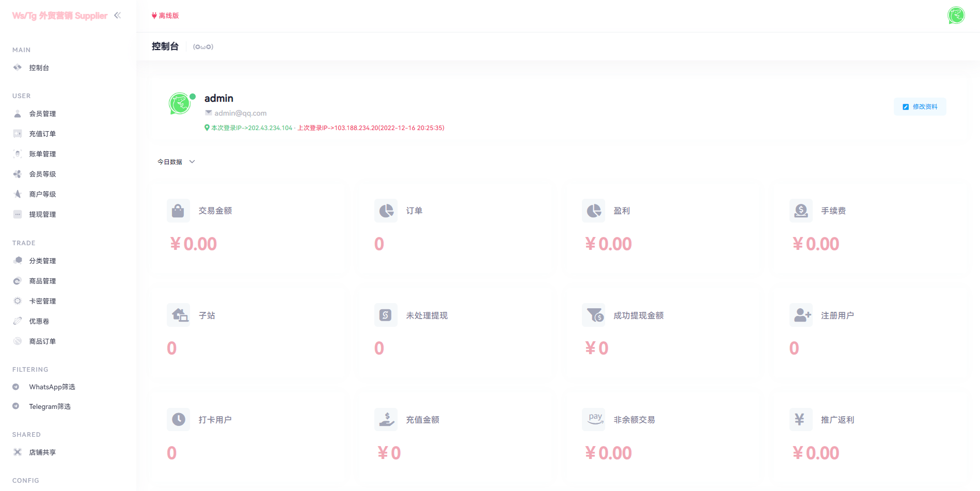Collapse the sidebar with double-chevron icon

point(117,15)
